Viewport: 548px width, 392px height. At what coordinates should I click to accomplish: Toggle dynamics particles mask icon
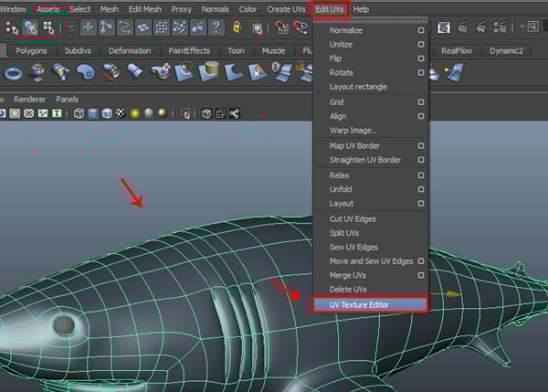(x=180, y=27)
